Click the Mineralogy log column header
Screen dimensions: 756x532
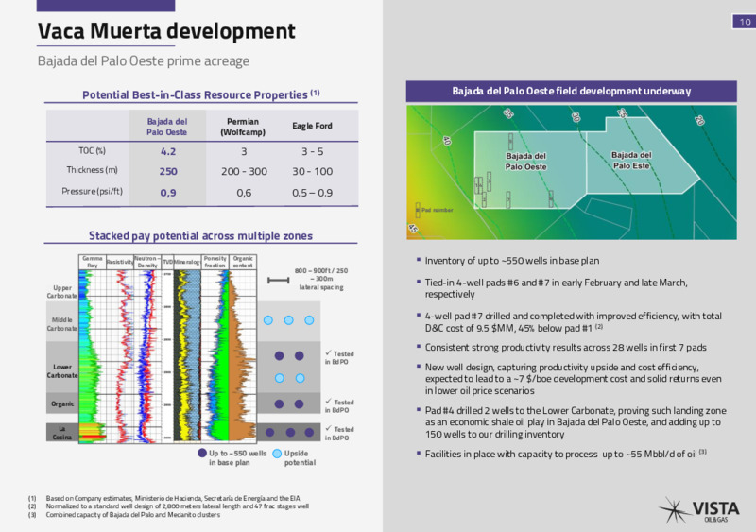[187, 262]
